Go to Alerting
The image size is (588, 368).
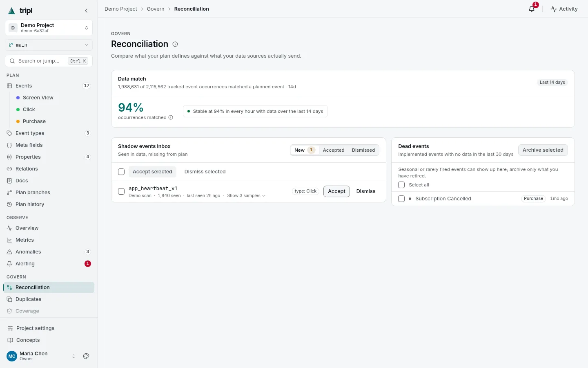click(49, 264)
